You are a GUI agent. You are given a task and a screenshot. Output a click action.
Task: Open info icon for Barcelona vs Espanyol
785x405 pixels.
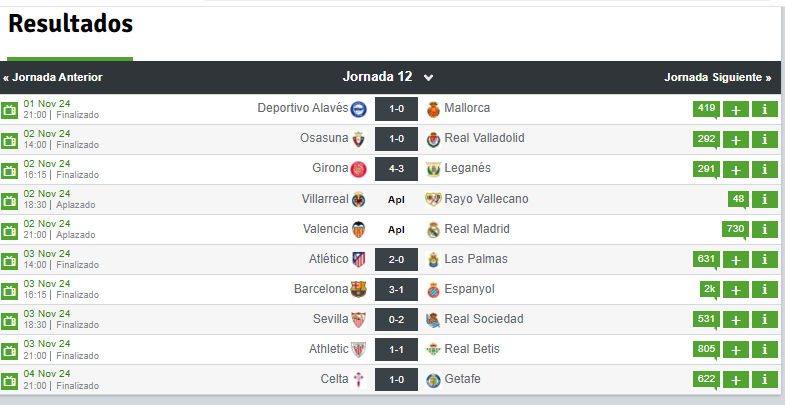(764, 289)
